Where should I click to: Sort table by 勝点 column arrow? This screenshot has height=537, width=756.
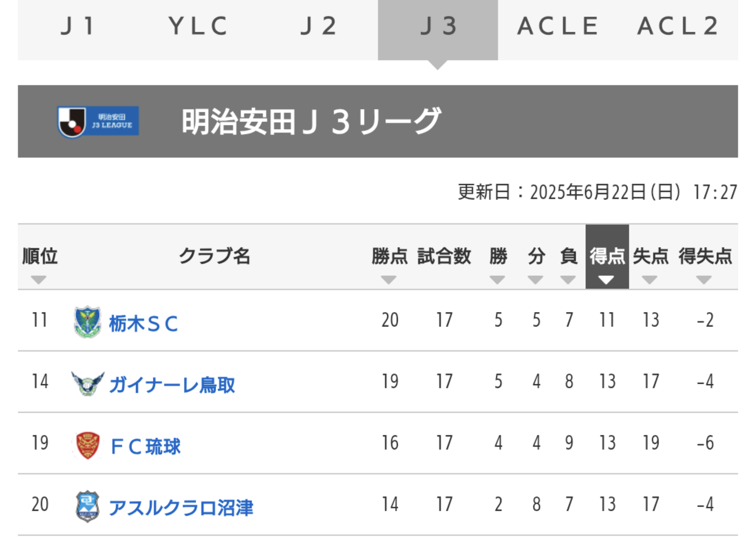pos(389,280)
